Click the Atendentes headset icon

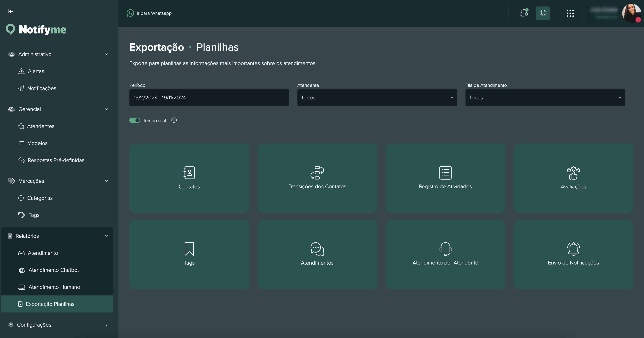21,126
